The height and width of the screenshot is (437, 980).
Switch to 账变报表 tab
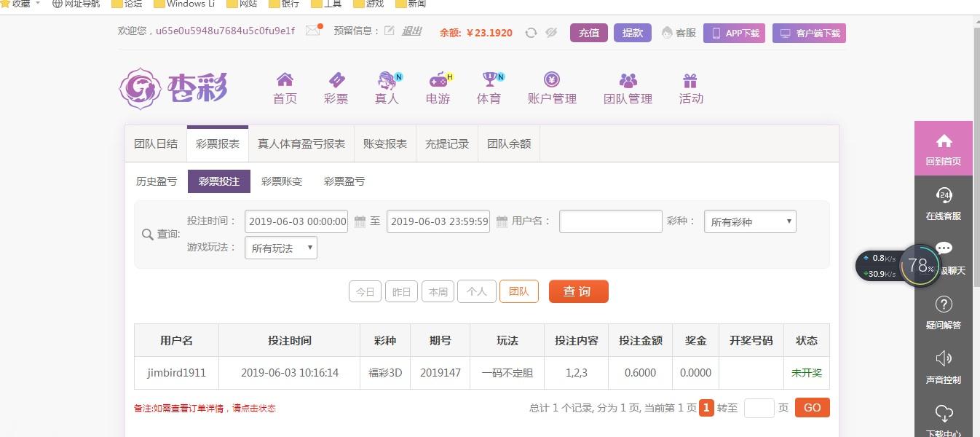[385, 143]
